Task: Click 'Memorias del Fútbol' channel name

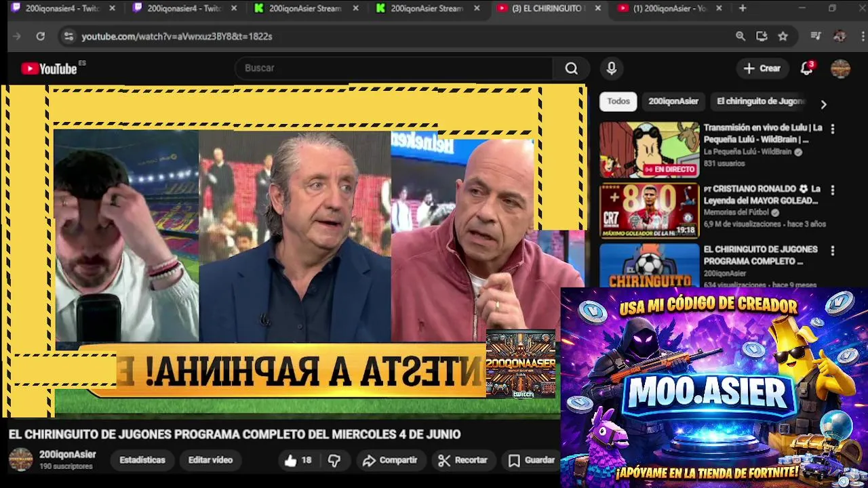Action: [x=736, y=212]
